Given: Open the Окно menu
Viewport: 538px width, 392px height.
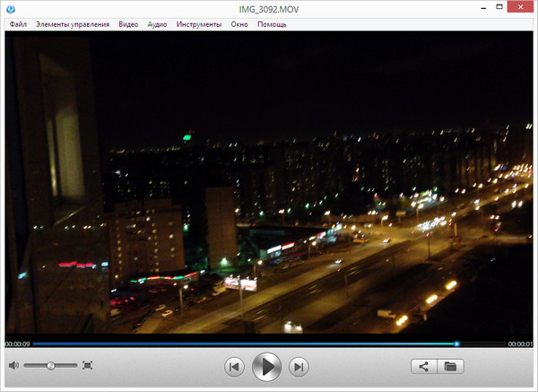Looking at the screenshot, I should click(239, 24).
